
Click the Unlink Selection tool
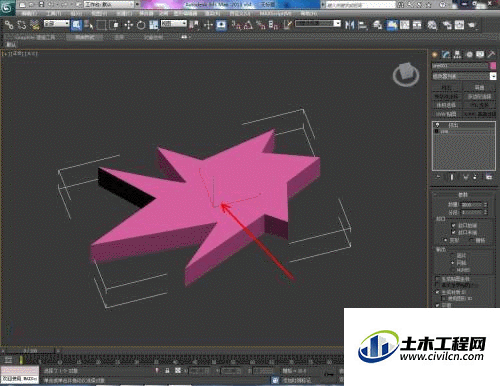click(22, 25)
